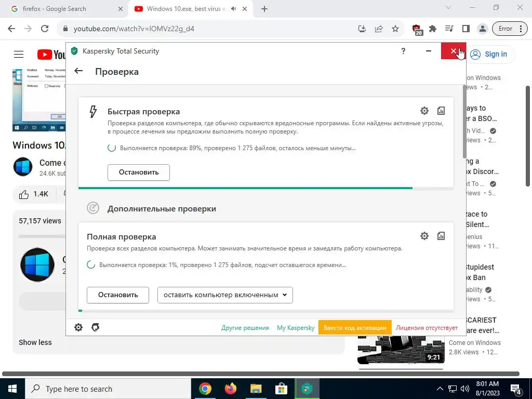
Task: Open full scan settings gear
Action: (424, 236)
